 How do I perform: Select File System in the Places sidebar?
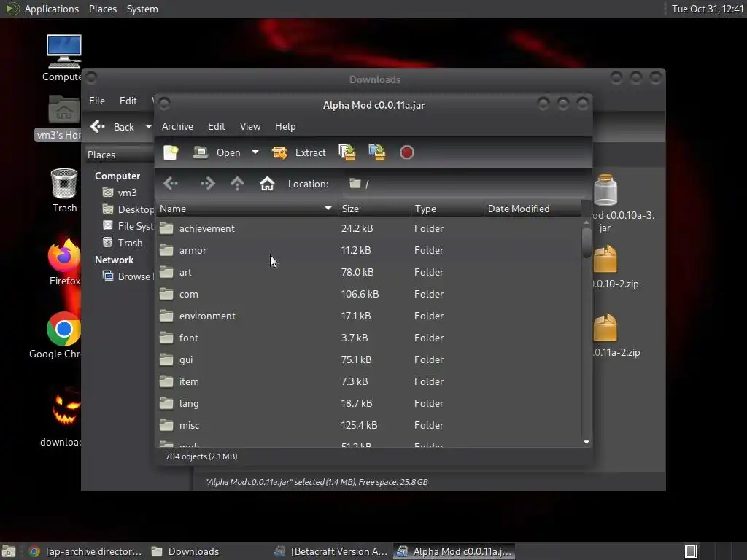click(128, 226)
